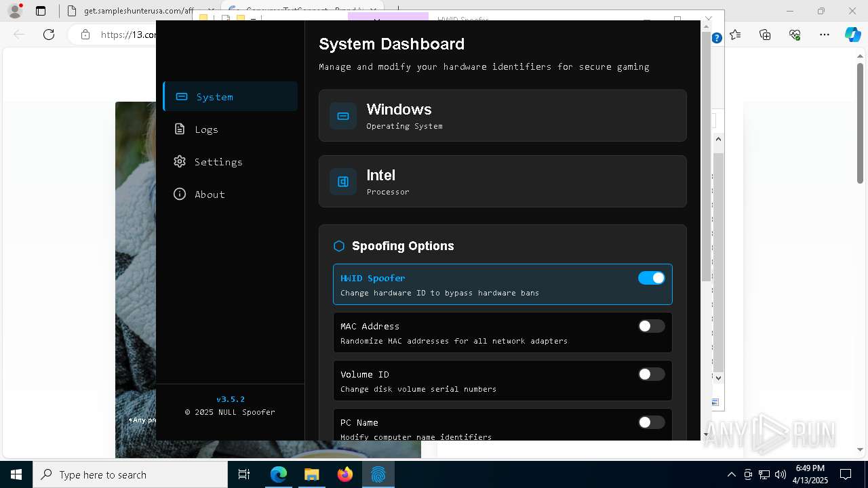Screen dimensions: 868x488
Task: Click 'Randomize MAC addresses for all network adapters' text
Action: tap(454, 341)
